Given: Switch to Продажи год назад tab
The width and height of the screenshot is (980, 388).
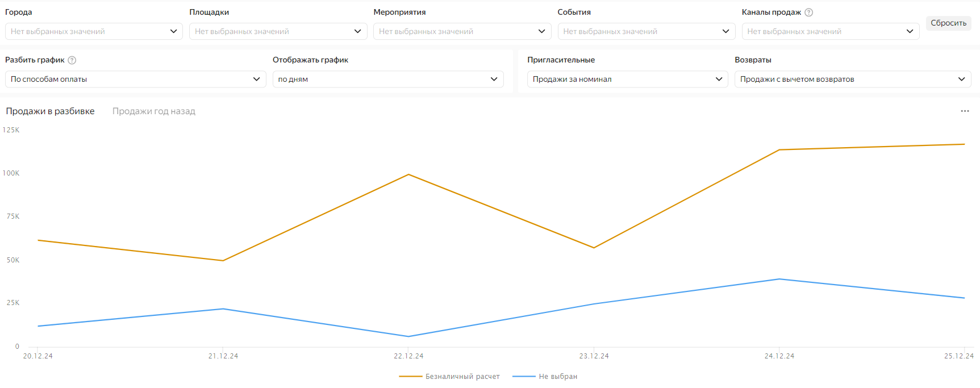Looking at the screenshot, I should click(x=153, y=111).
